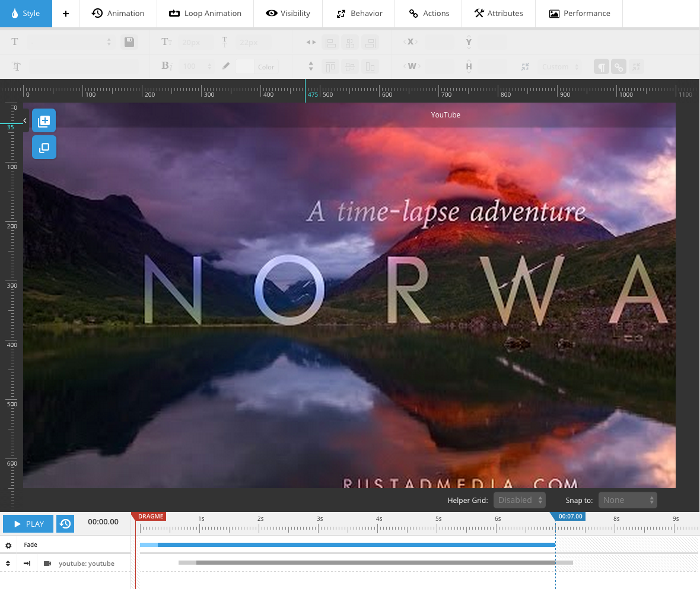This screenshot has width=700, height=589.
Task: Click the add layer icon on canvas
Action: [x=44, y=121]
